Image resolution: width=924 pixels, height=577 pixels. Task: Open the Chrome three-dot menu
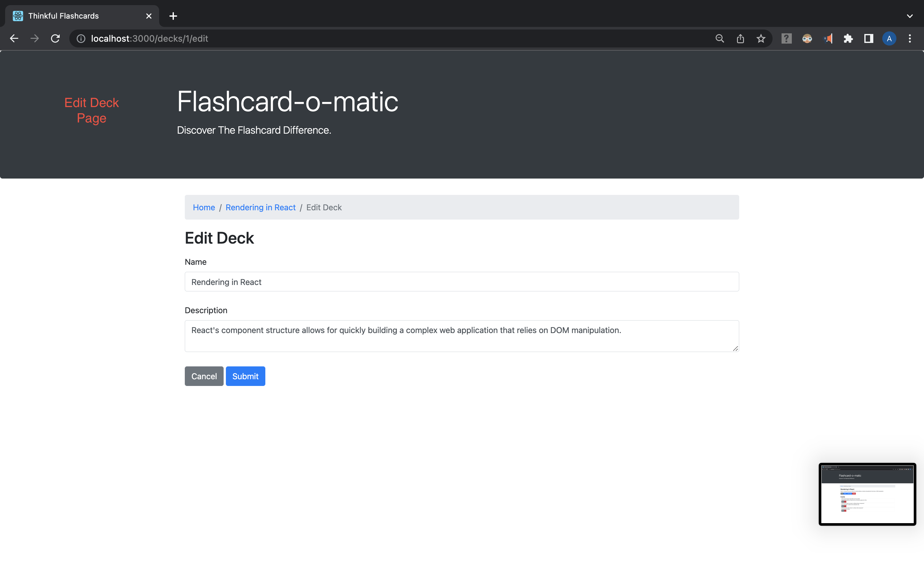click(910, 38)
